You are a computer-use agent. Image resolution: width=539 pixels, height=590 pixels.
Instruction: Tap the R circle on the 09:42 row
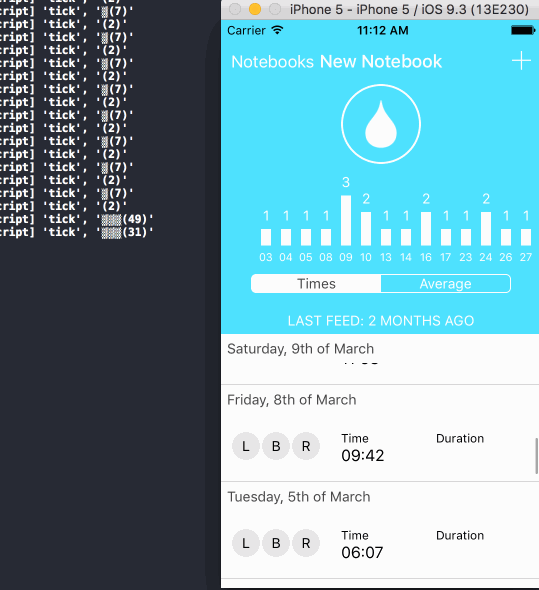point(306,446)
